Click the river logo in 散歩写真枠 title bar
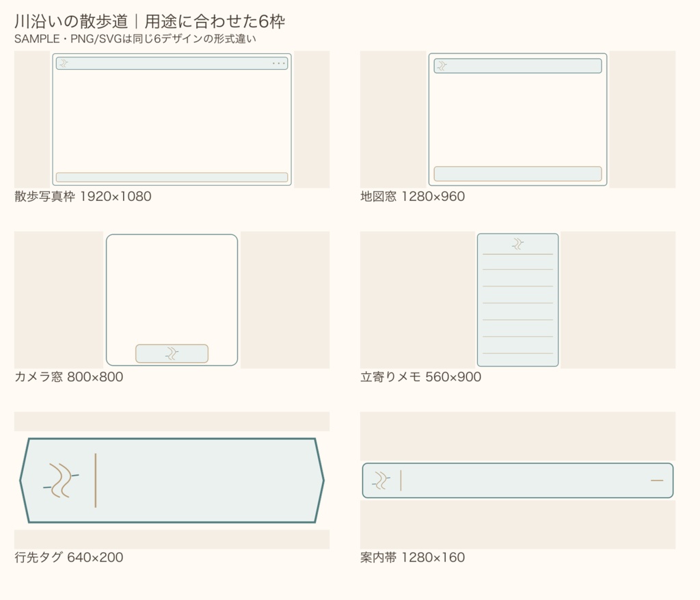This screenshot has width=700, height=600. point(64,64)
